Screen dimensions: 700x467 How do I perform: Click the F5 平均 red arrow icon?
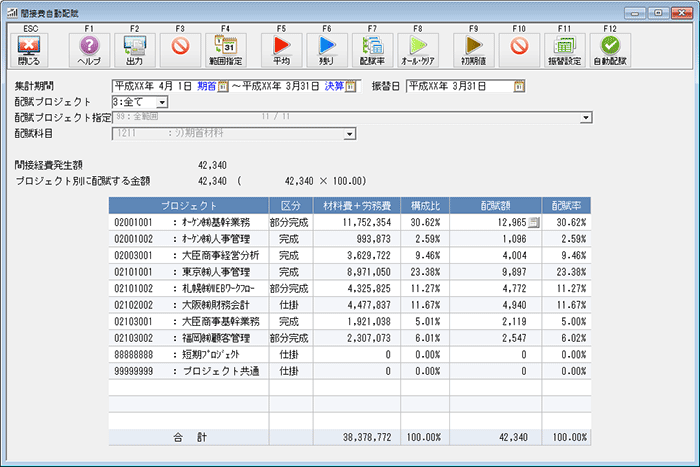[282, 50]
